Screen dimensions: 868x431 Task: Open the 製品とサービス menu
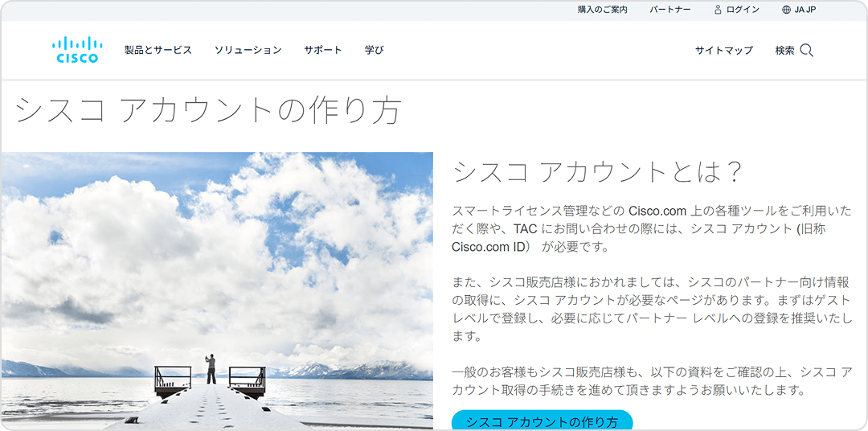pos(158,50)
